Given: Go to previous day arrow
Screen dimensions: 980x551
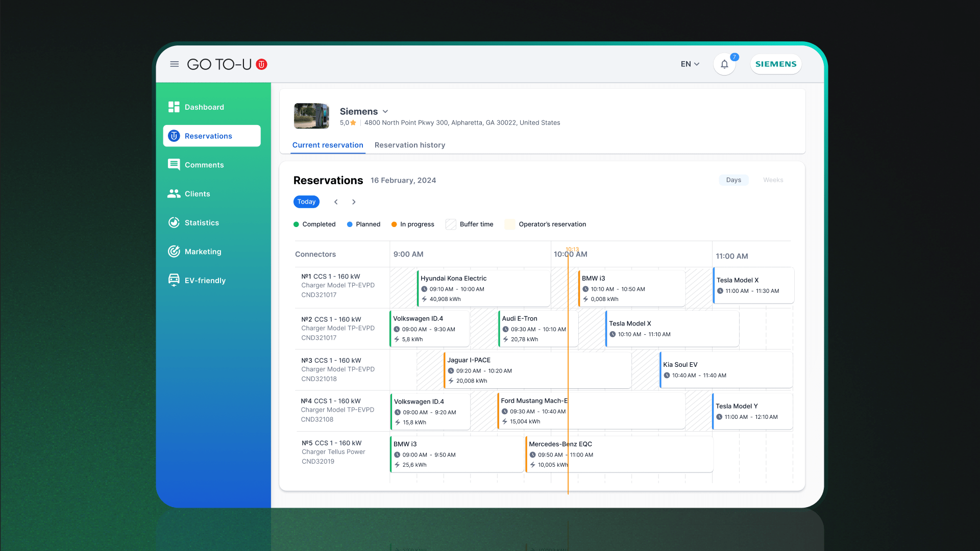Looking at the screenshot, I should pos(336,202).
